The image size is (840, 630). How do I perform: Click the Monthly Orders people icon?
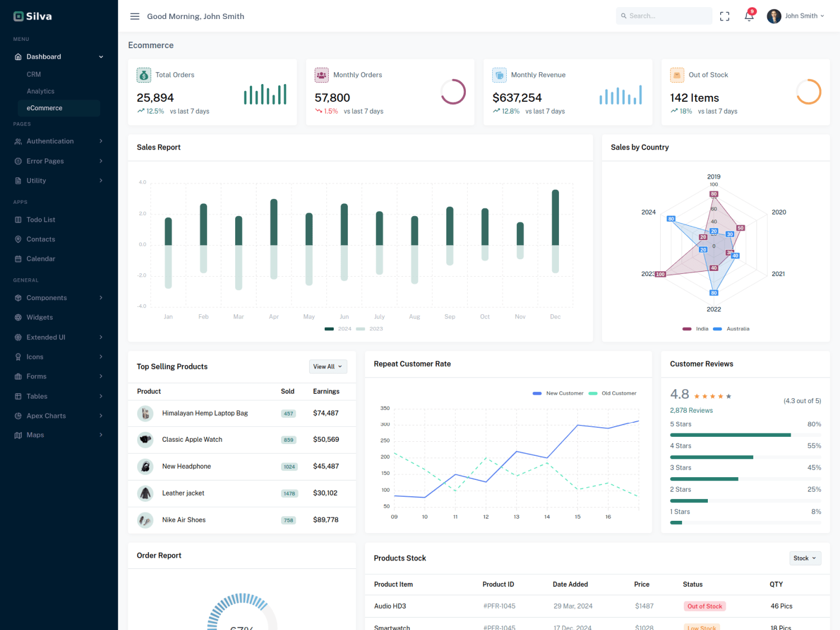pyautogui.click(x=321, y=75)
